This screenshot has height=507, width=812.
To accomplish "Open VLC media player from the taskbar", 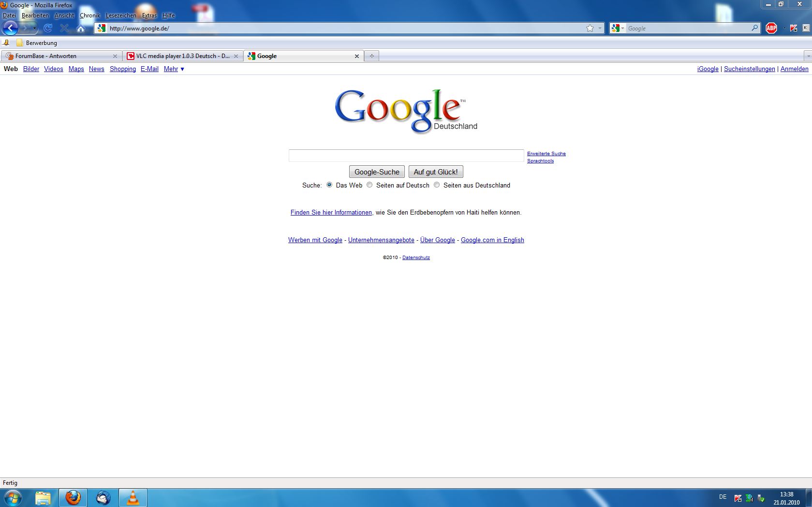I will [133, 498].
